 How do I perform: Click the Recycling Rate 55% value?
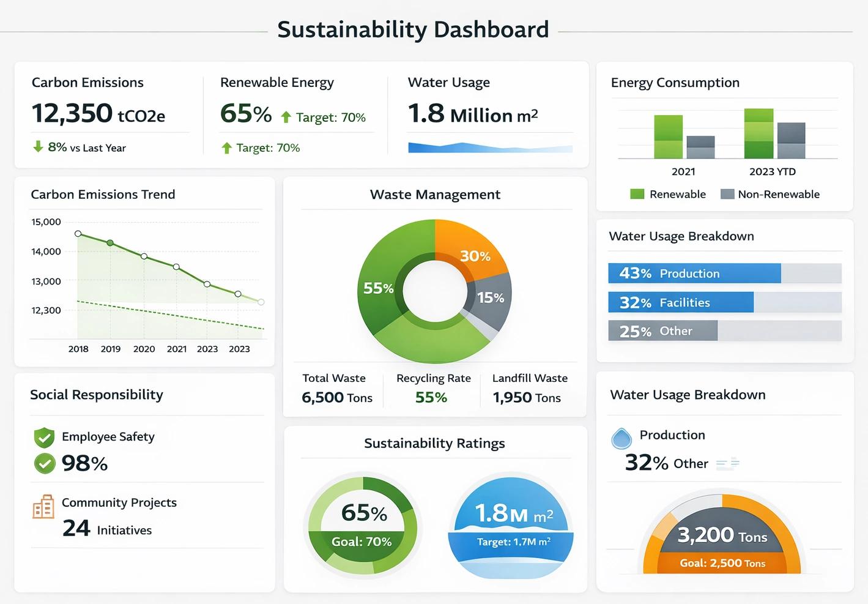pyautogui.click(x=431, y=398)
